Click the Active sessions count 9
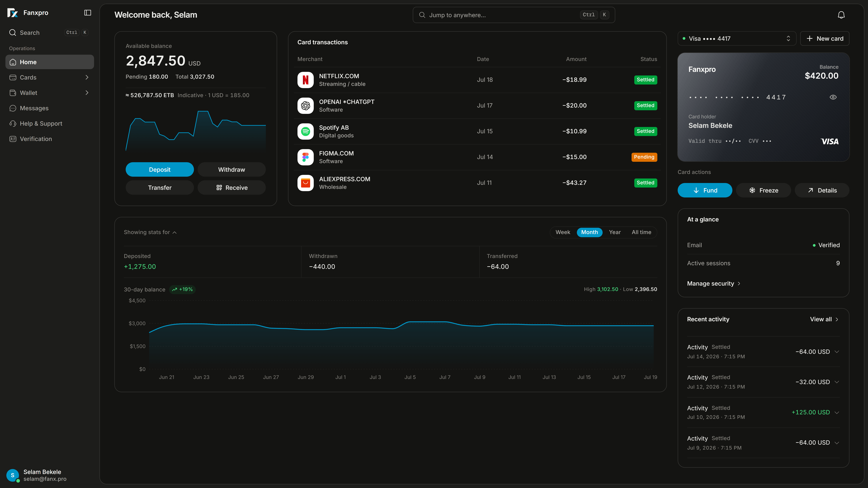The height and width of the screenshot is (488, 868). pyautogui.click(x=838, y=263)
